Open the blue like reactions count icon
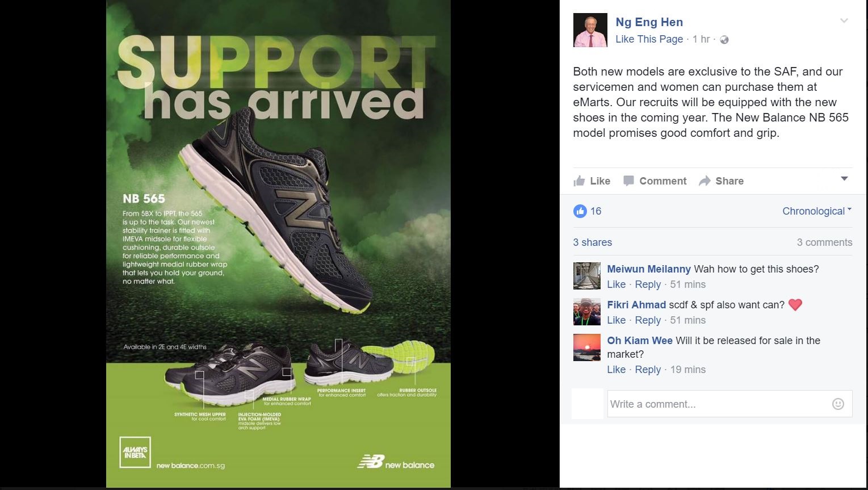 580,211
